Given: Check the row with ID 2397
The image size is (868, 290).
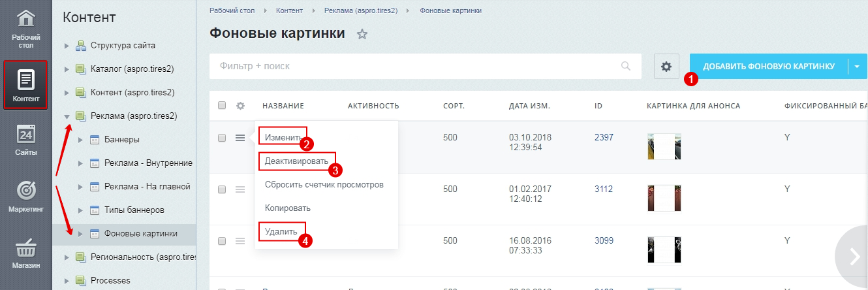Looking at the screenshot, I should click(222, 138).
